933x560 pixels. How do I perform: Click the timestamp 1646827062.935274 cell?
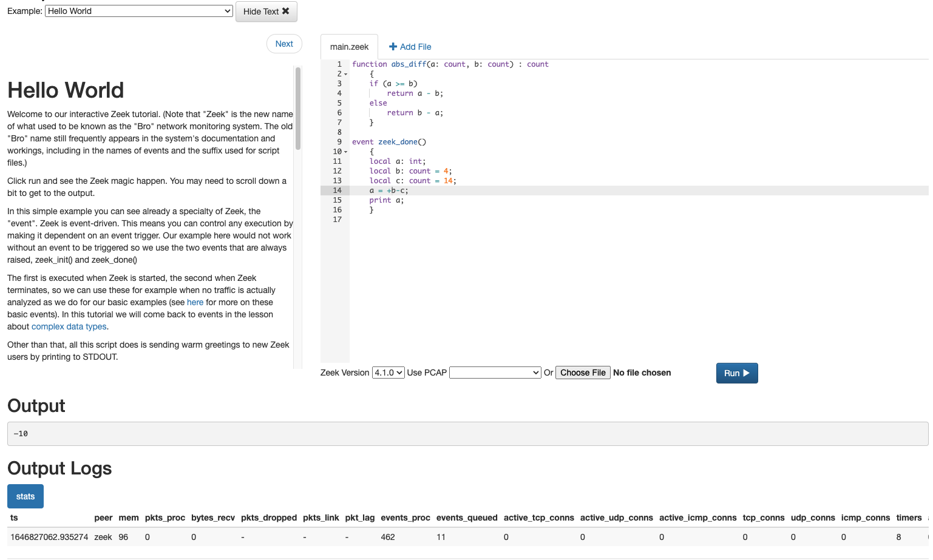[x=49, y=537]
